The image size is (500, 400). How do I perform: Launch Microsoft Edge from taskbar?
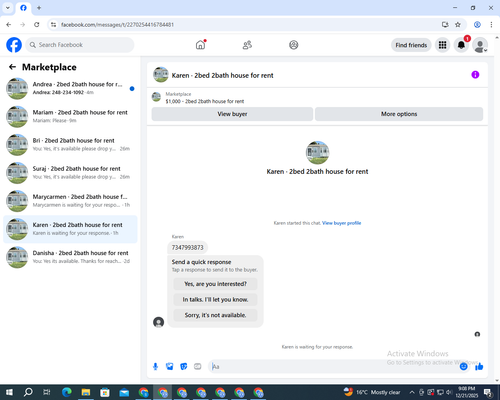(x=67, y=392)
